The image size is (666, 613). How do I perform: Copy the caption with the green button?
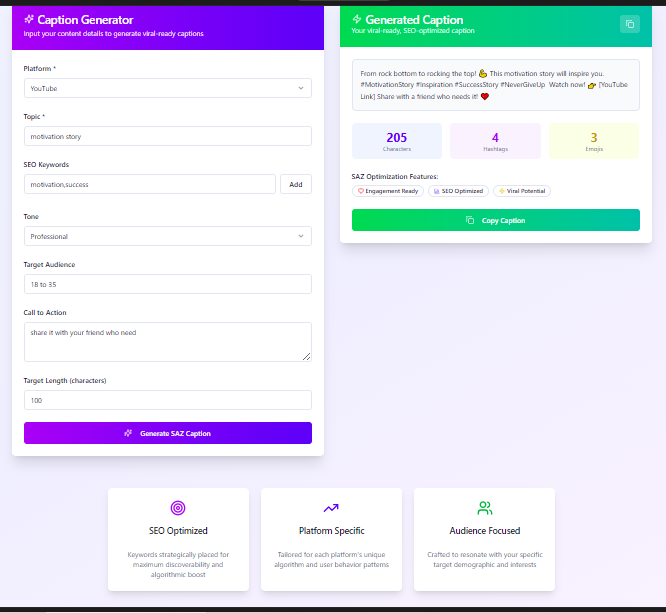[496, 220]
